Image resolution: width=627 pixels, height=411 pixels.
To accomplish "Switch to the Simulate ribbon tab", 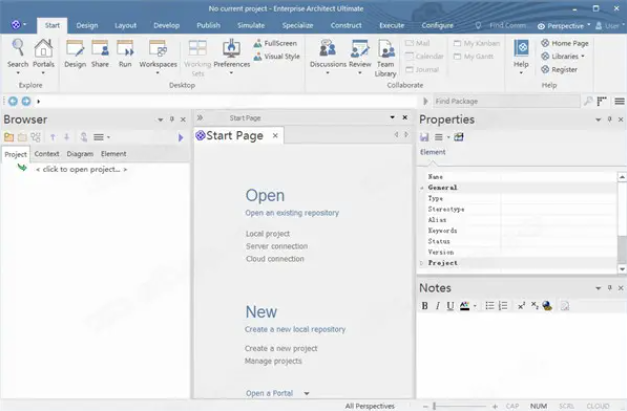I will click(x=253, y=25).
